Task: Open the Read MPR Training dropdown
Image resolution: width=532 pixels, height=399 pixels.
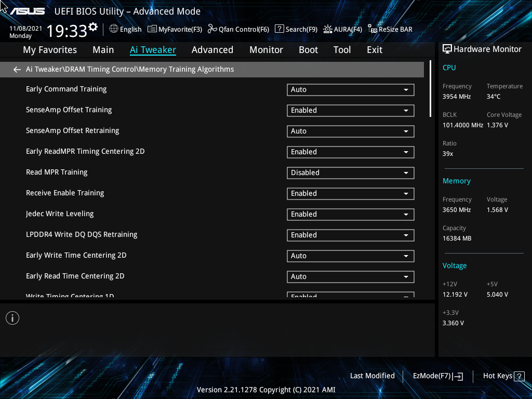Action: coord(351,173)
